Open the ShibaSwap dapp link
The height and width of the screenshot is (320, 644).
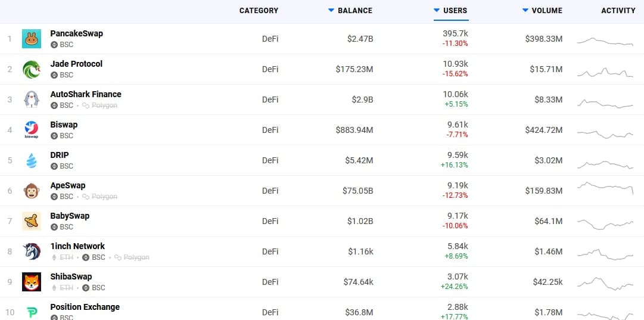click(x=71, y=276)
